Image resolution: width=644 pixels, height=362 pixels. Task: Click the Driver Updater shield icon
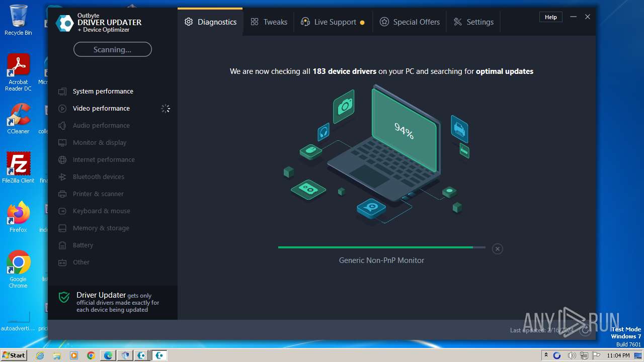pos(64,297)
